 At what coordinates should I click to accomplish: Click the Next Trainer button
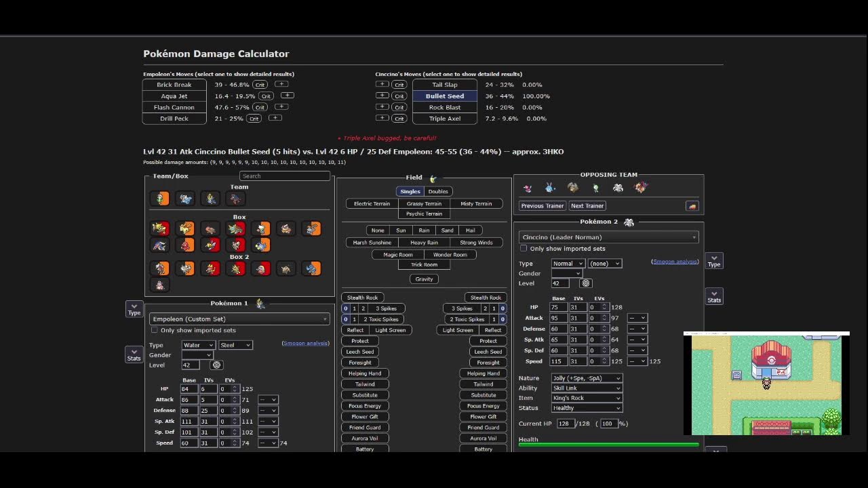(x=587, y=206)
